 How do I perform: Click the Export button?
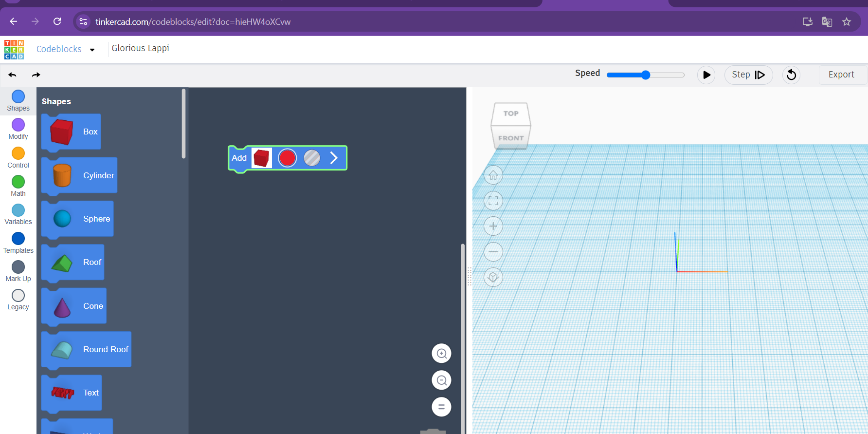point(841,75)
